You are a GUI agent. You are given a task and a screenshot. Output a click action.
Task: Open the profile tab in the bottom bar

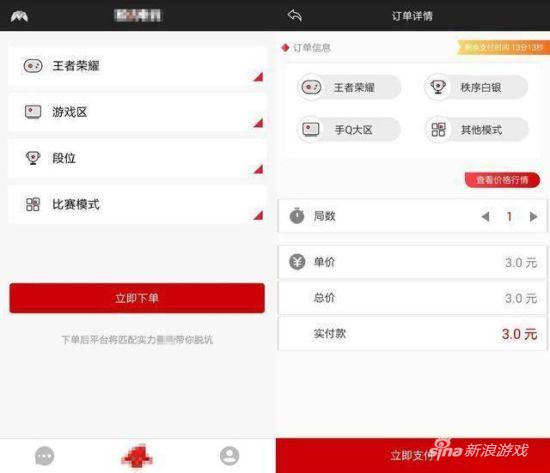point(229,456)
